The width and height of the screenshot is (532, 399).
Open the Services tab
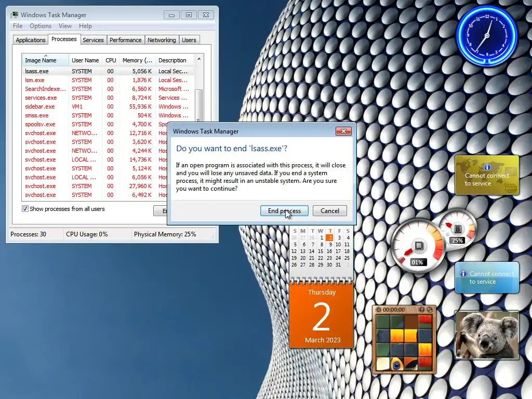93,40
